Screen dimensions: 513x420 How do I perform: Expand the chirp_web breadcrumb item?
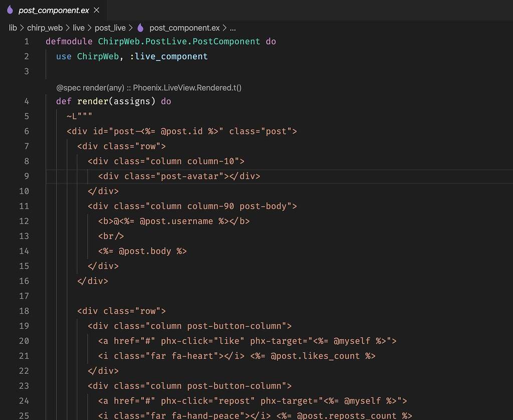[x=45, y=28]
